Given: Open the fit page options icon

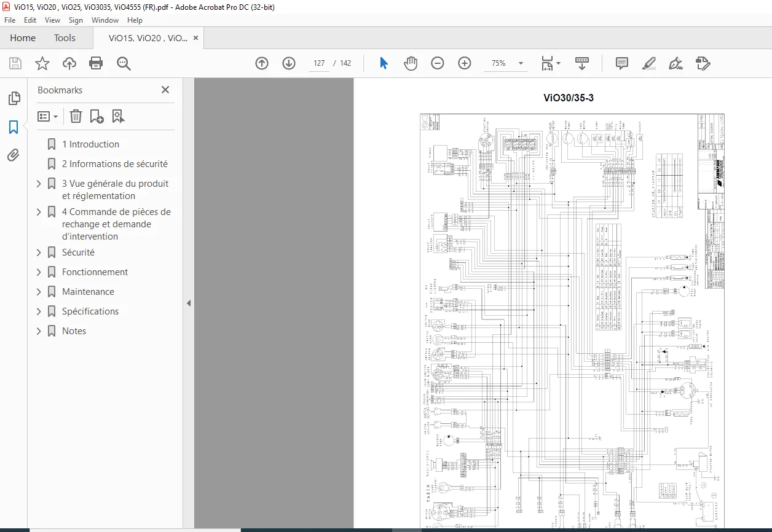Looking at the screenshot, I should click(x=551, y=63).
